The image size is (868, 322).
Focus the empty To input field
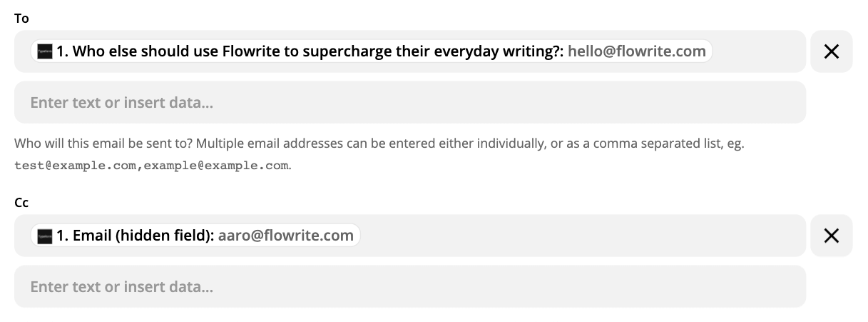(409, 103)
